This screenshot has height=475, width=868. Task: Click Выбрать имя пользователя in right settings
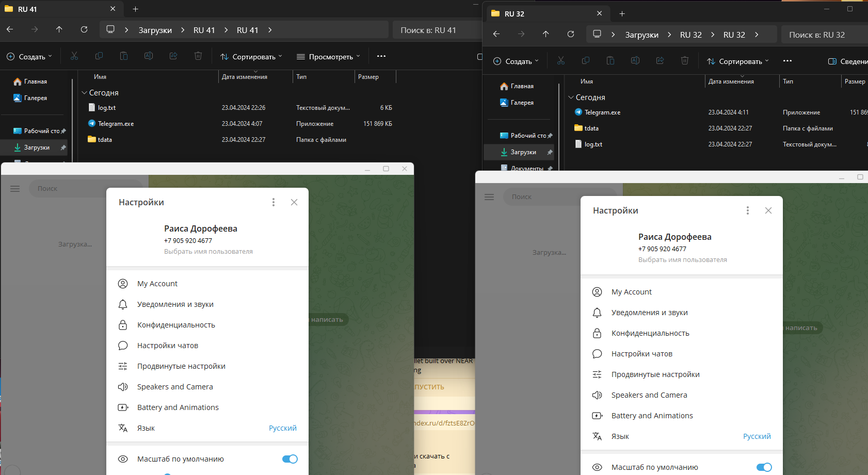tap(682, 260)
